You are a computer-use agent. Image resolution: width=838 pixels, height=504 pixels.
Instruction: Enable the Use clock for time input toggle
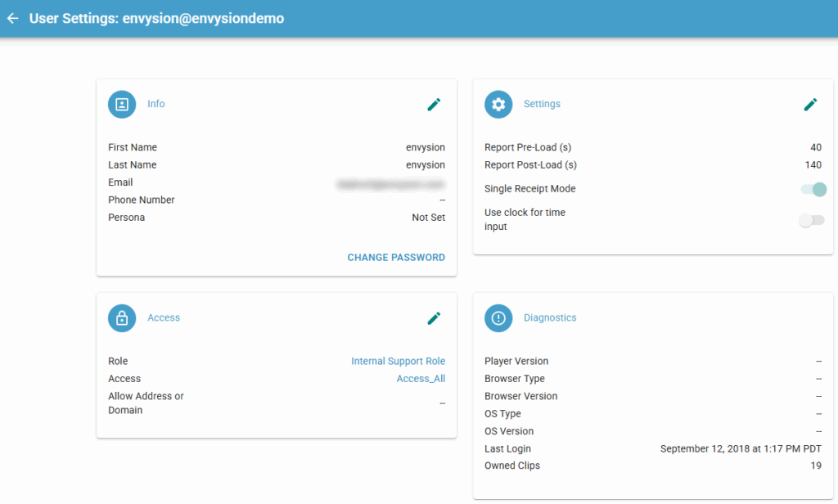(812, 220)
